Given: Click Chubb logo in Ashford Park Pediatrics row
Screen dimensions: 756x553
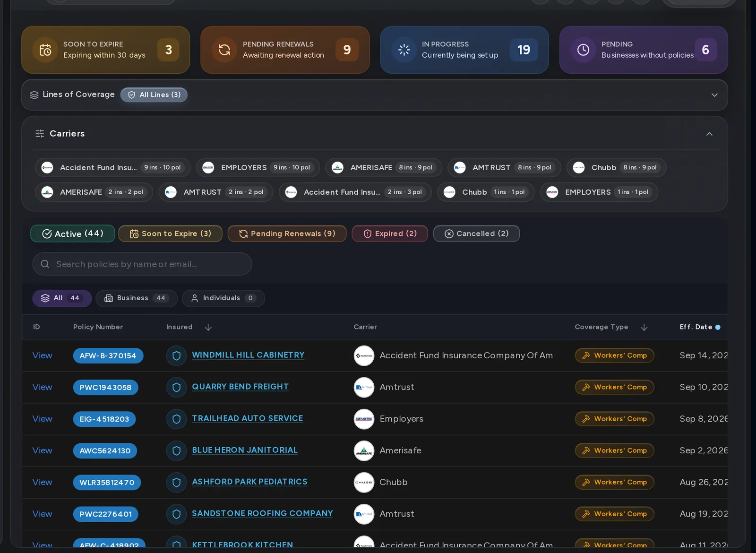Looking at the screenshot, I should coord(364,483).
